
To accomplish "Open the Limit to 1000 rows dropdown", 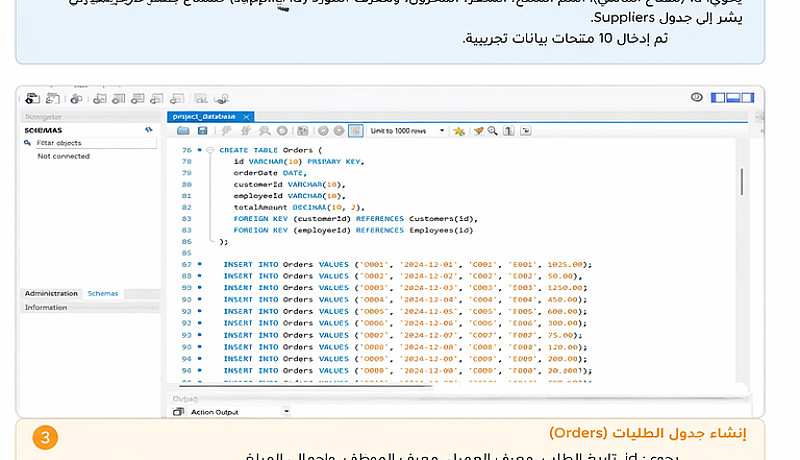I will (408, 131).
